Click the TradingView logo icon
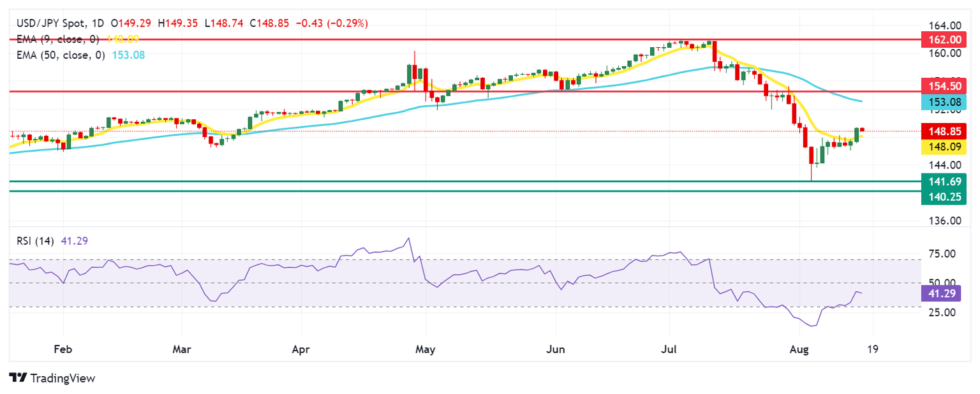Viewport: 980px width, 394px height. [17, 377]
